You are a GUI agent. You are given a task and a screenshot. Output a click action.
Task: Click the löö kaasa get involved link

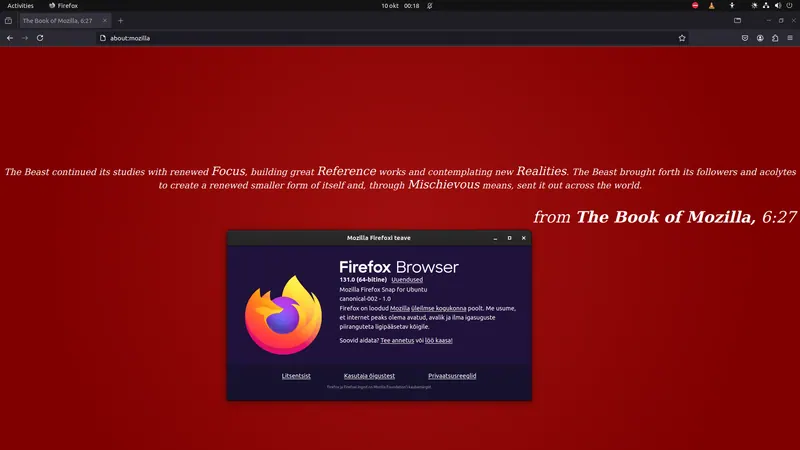click(x=439, y=340)
